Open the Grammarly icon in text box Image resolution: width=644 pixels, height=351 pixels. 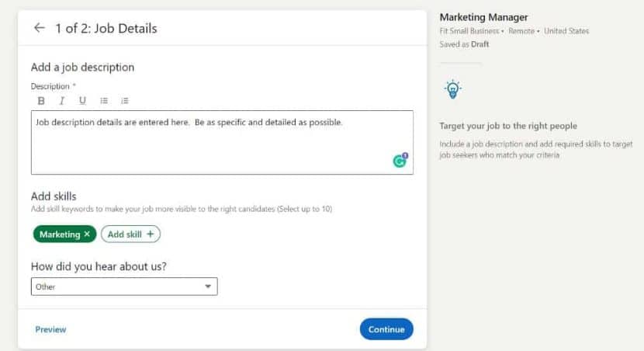click(x=400, y=161)
